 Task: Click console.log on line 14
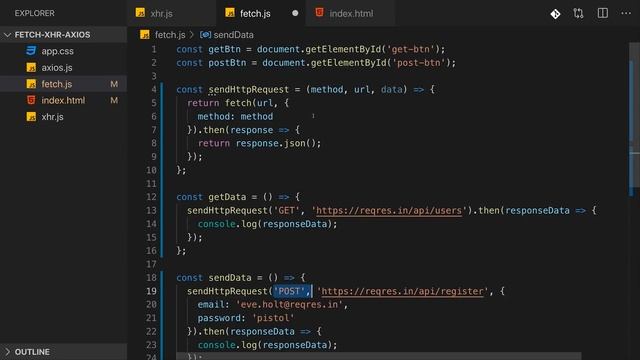pos(227,224)
